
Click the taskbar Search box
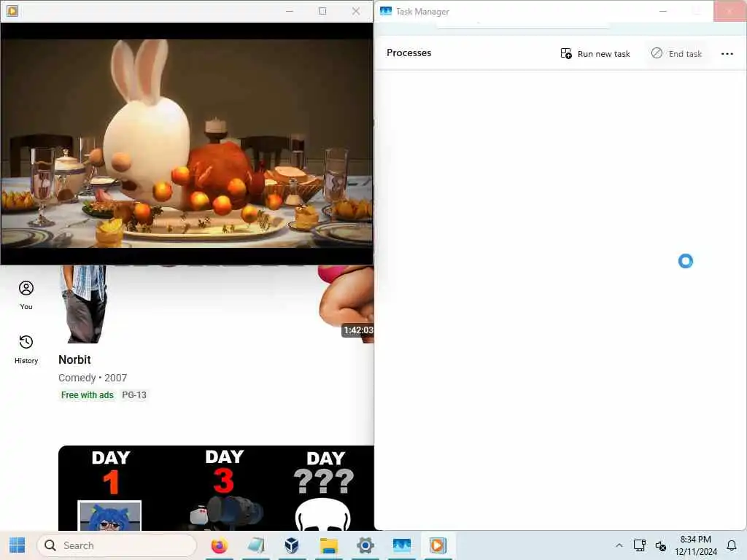click(x=117, y=545)
